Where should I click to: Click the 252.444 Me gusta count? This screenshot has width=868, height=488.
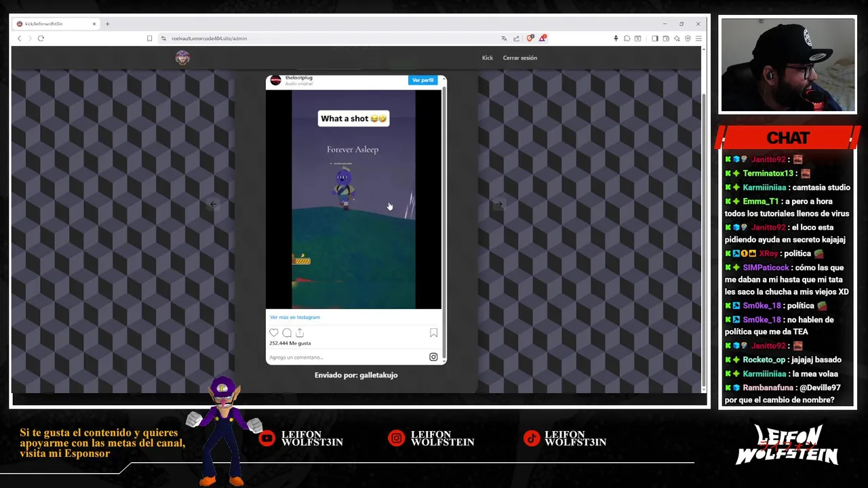(290, 343)
